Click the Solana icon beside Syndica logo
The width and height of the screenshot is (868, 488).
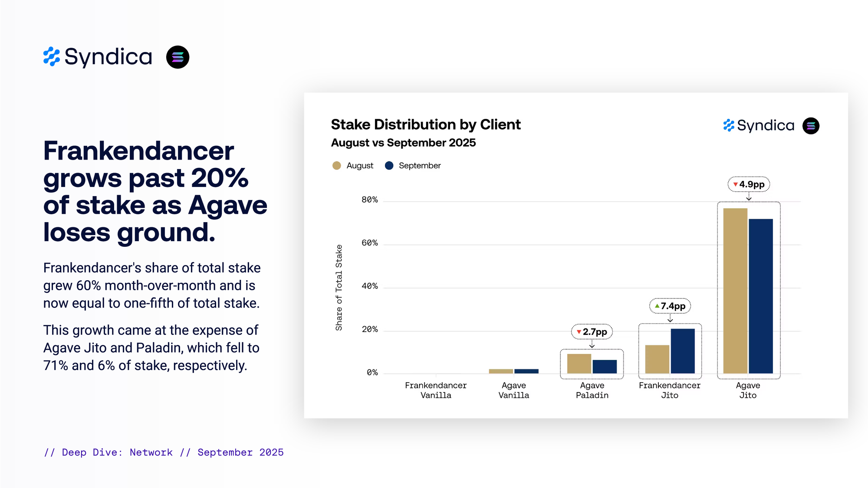tap(178, 57)
